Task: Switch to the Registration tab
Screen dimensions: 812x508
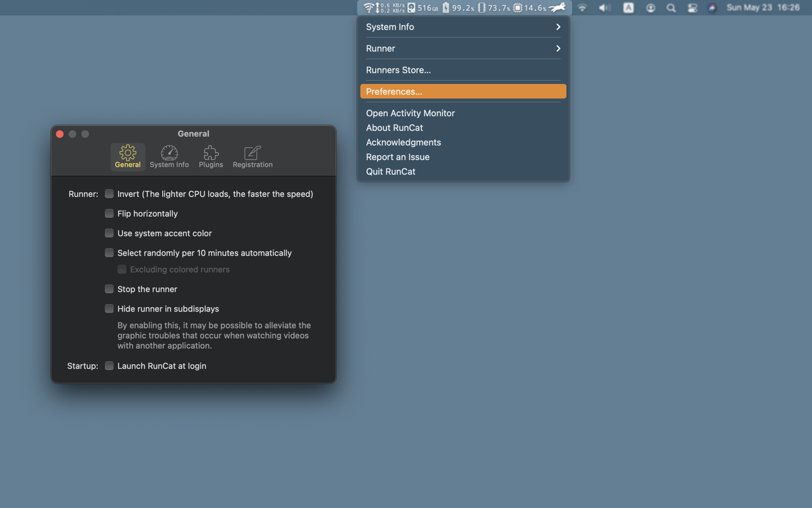Action: (253, 157)
